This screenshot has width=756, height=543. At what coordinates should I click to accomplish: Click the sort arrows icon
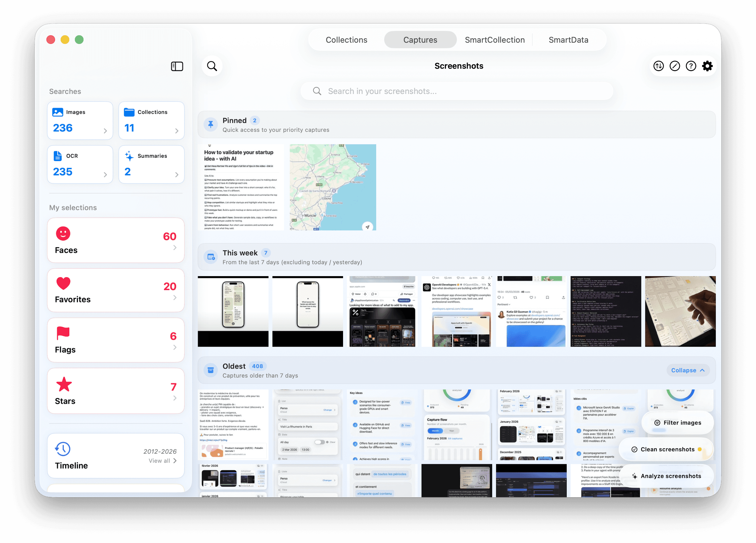click(x=658, y=66)
